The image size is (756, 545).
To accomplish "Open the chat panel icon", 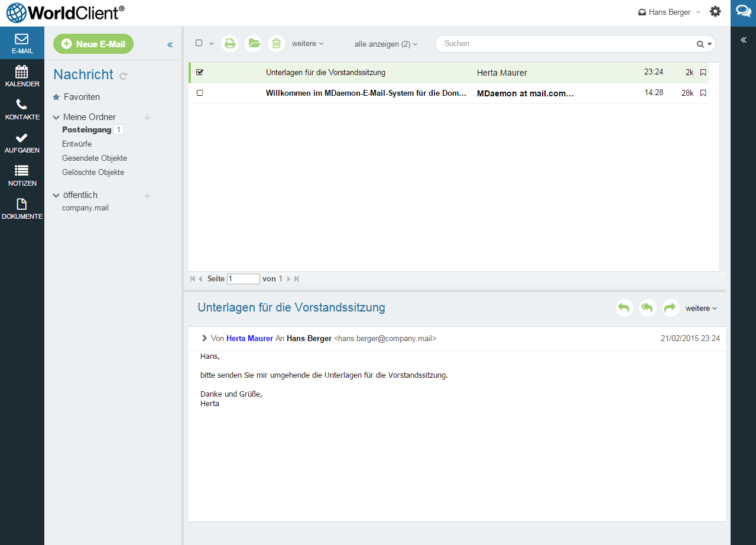I will [x=743, y=12].
